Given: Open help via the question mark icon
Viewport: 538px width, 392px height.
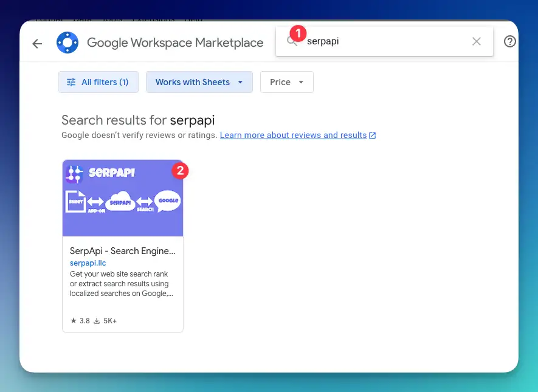Looking at the screenshot, I should pyautogui.click(x=510, y=41).
